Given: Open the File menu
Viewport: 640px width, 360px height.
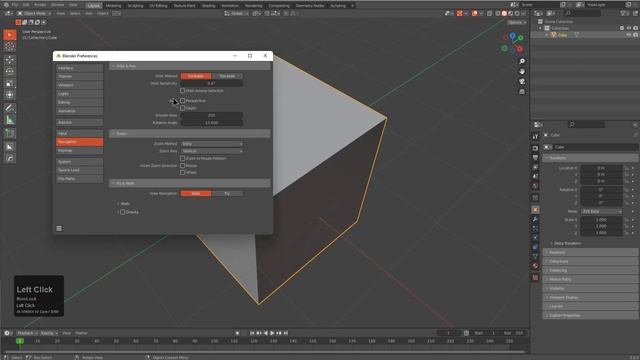Looking at the screenshot, I should click(15, 5).
